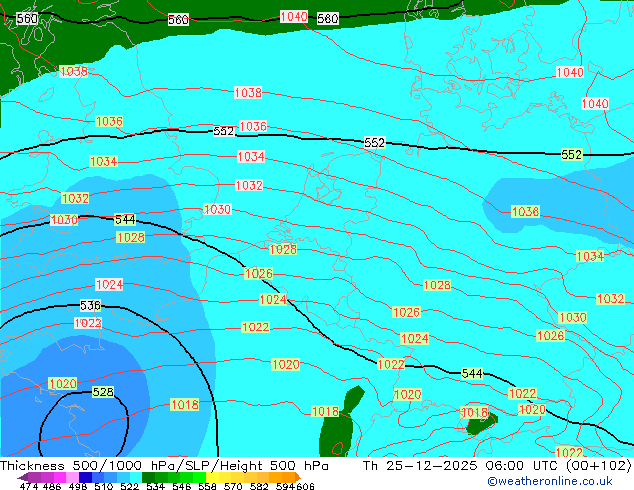Click the yellow-backed '552' contour label

click(x=571, y=154)
